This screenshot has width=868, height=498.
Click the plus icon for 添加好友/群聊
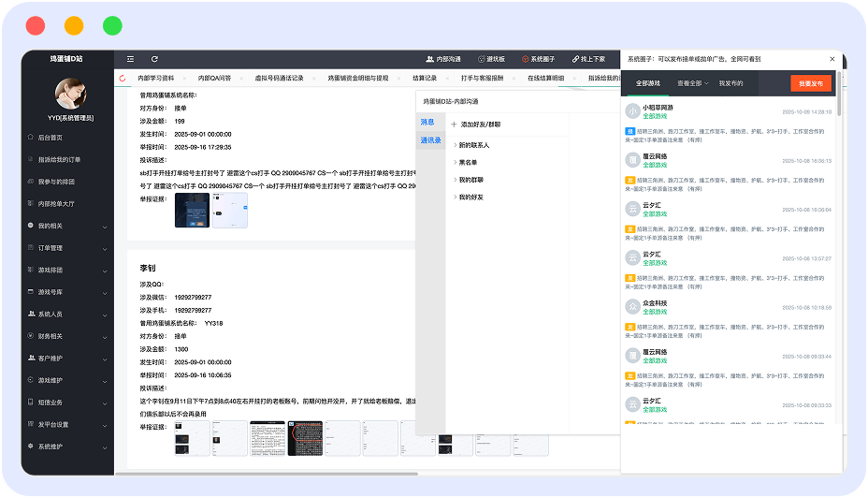[454, 124]
